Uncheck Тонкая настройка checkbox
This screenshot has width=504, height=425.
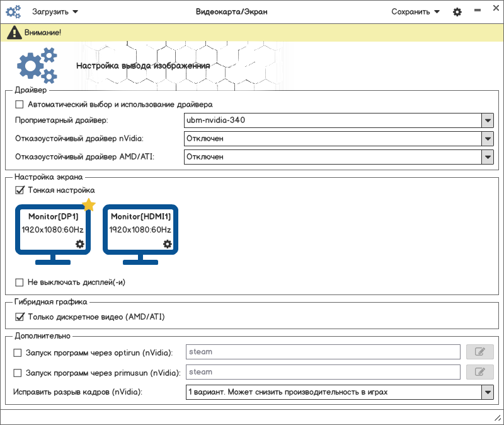click(20, 190)
